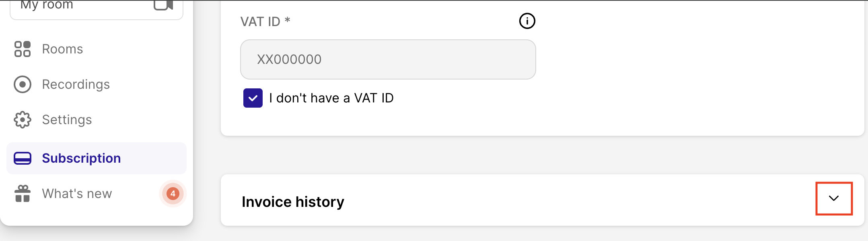Focus the VAT ID input field

click(388, 59)
